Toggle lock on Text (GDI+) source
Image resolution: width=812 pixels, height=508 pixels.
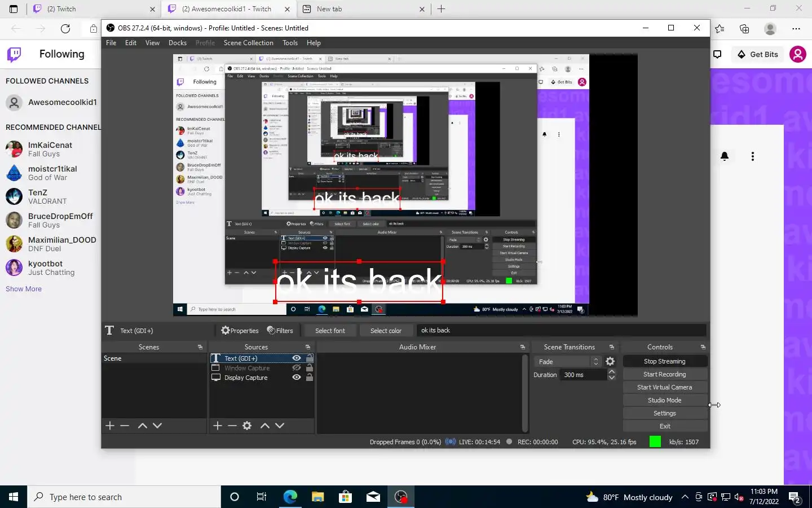[x=310, y=358]
